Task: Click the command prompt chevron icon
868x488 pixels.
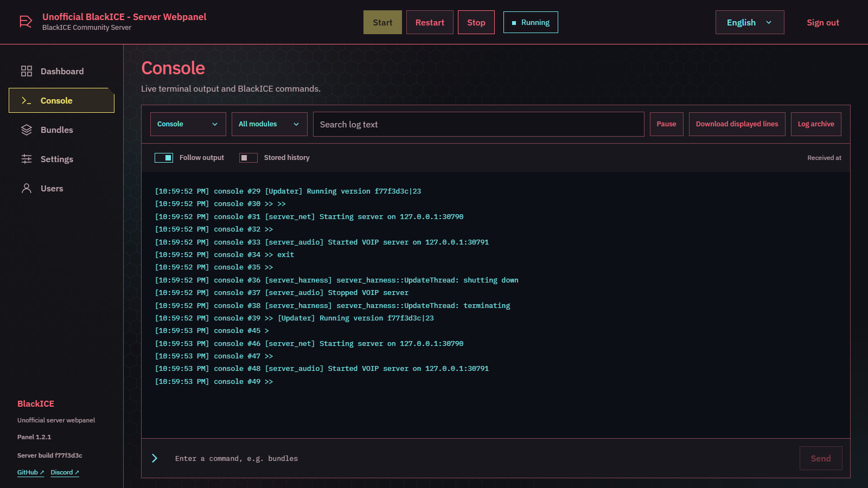Action: click(155, 458)
